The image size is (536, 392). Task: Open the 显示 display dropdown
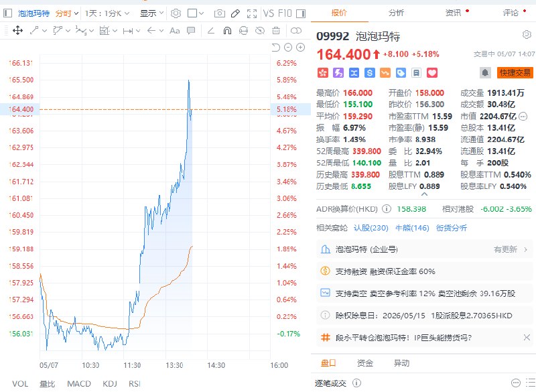point(152,13)
